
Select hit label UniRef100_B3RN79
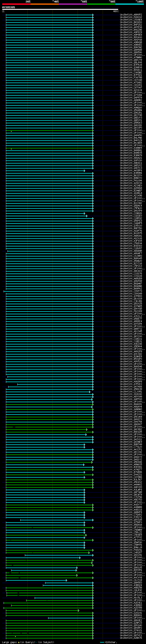click(x=131, y=156)
